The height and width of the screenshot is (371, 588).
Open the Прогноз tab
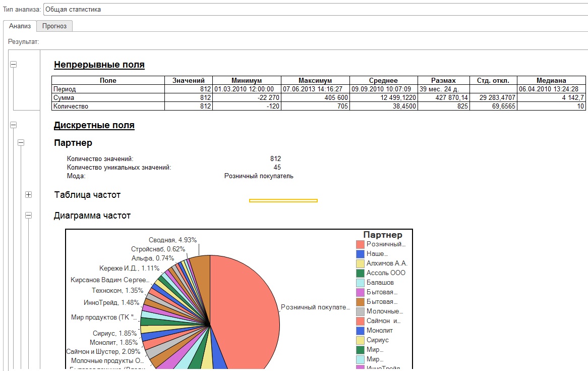[54, 26]
